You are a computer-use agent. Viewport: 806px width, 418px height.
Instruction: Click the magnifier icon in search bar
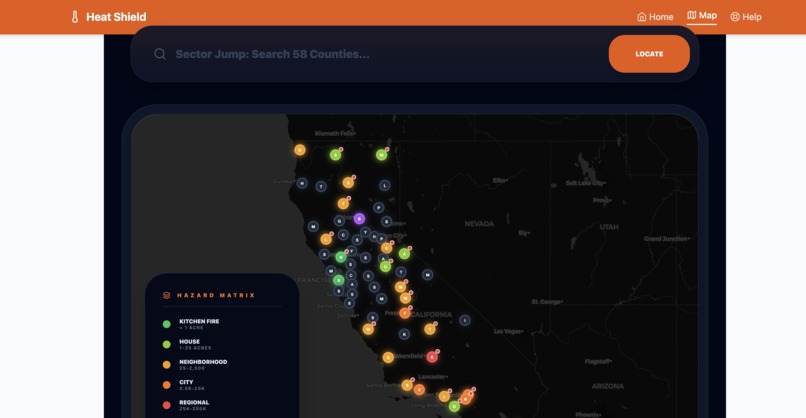click(x=160, y=54)
